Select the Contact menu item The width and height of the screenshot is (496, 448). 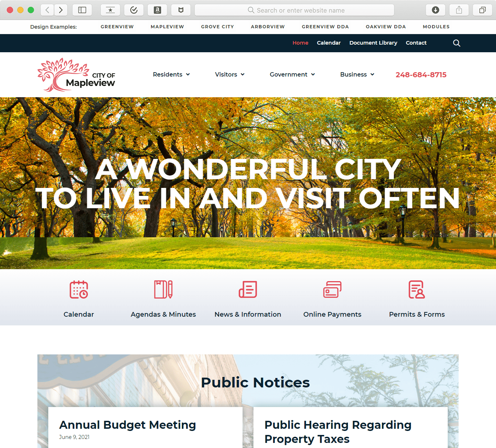click(416, 43)
